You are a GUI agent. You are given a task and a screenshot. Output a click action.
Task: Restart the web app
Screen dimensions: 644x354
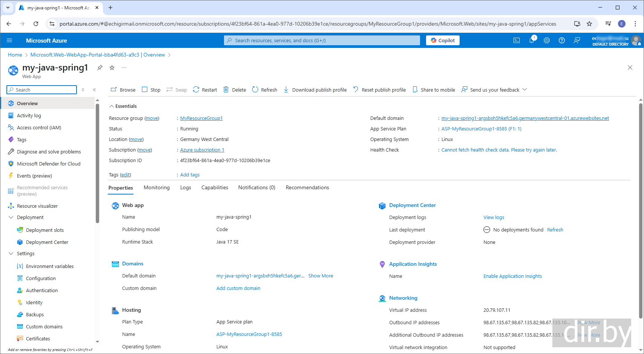(x=205, y=90)
